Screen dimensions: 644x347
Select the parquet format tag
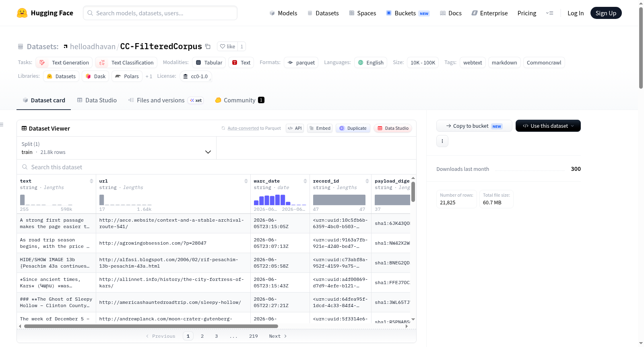(301, 62)
